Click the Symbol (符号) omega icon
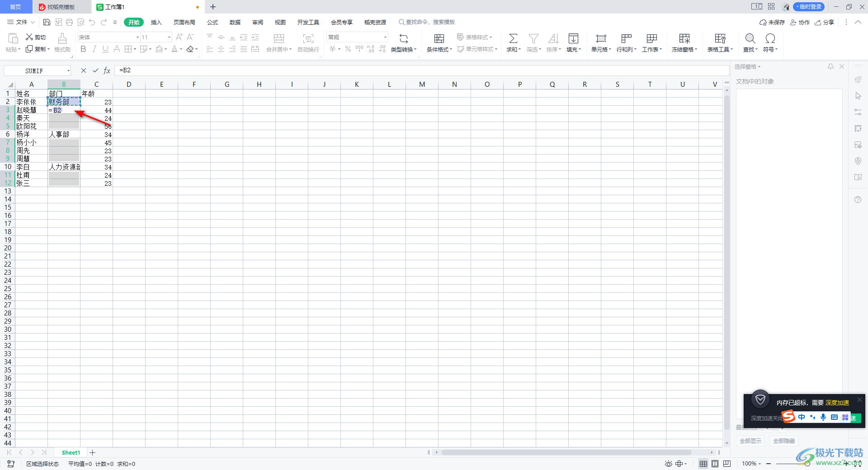The image size is (868, 470). 770,39
